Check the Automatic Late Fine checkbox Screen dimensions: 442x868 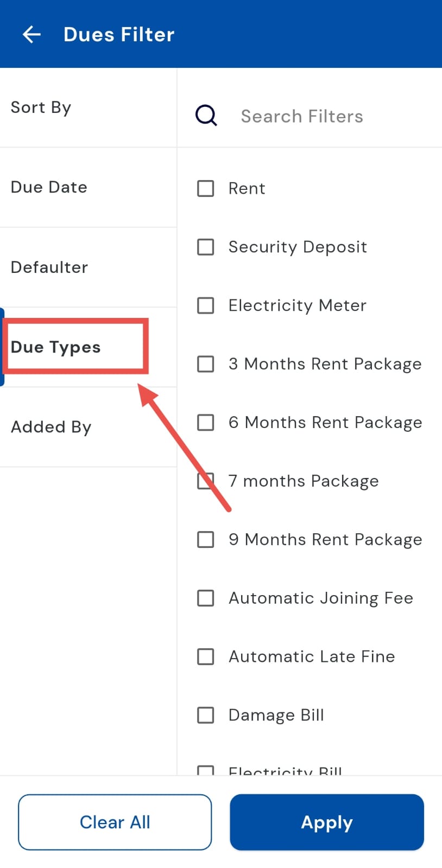pos(205,657)
